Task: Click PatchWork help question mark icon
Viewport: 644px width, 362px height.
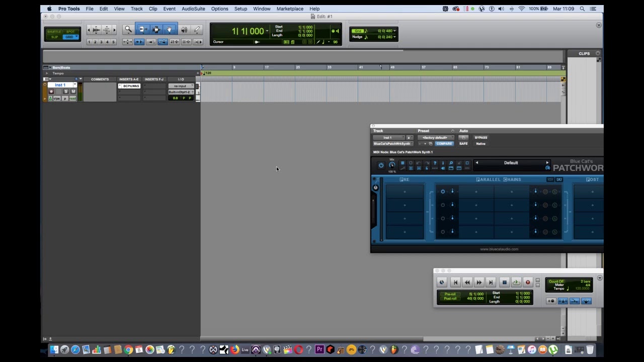Action: (435, 163)
